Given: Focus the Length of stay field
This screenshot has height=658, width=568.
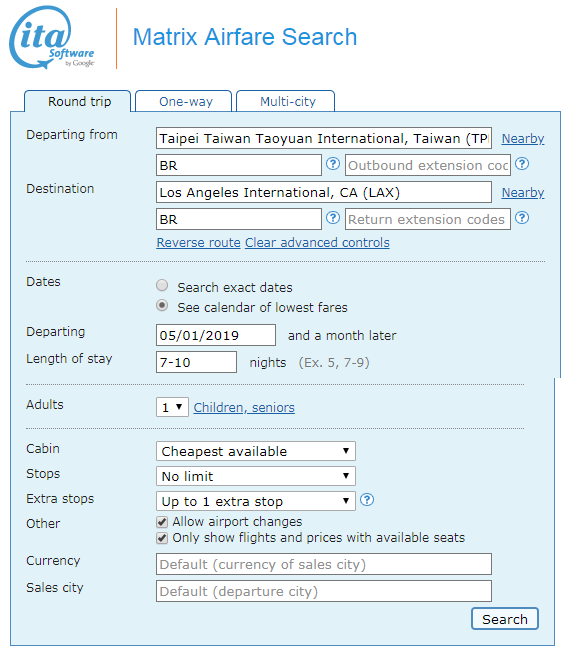Looking at the screenshot, I should [196, 362].
